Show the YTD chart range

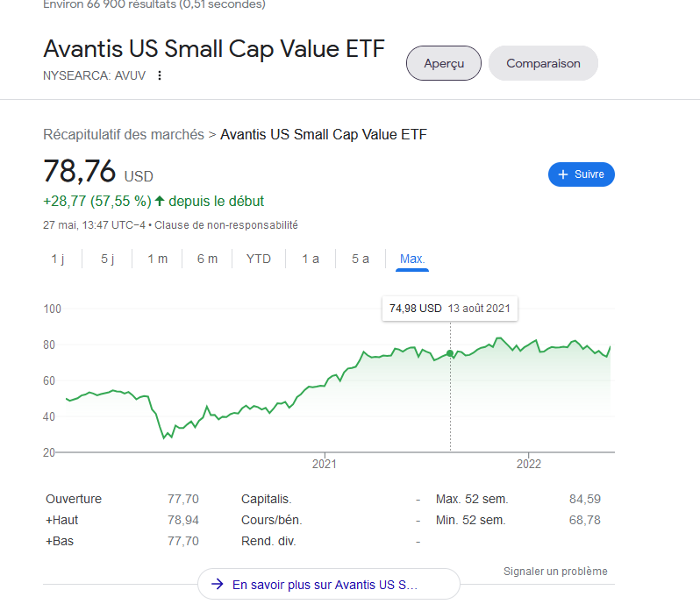click(259, 259)
